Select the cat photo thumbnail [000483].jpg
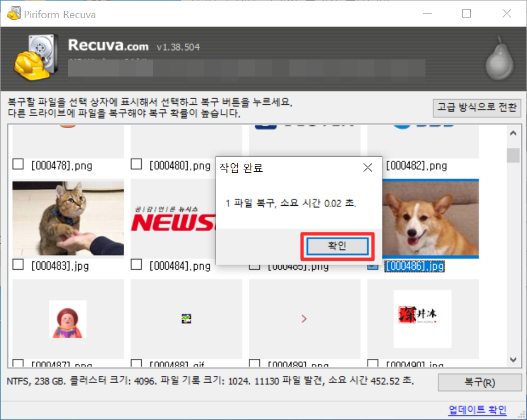Viewport: 527px width, 420px height. click(68, 218)
